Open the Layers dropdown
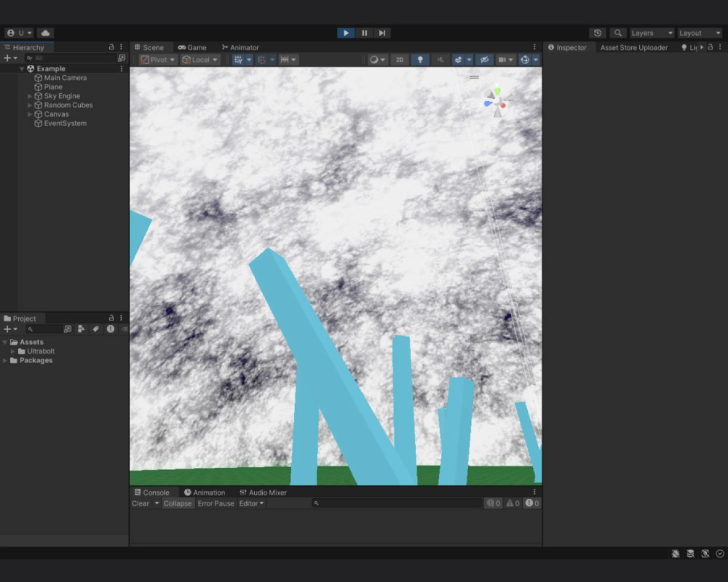 [652, 33]
